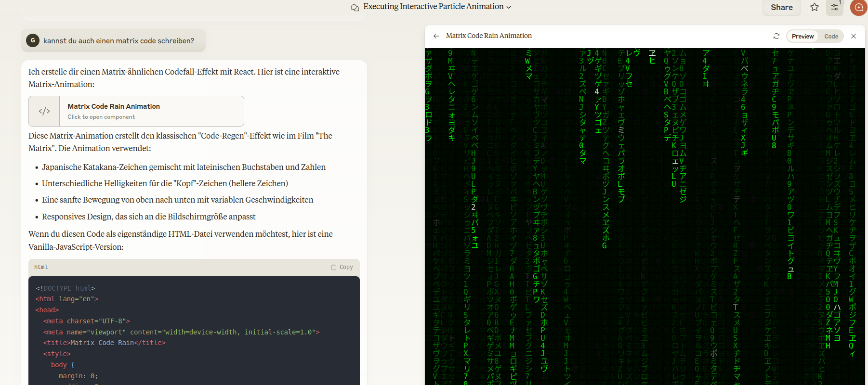Click the bullet about sanfte Bewegung

(177, 200)
